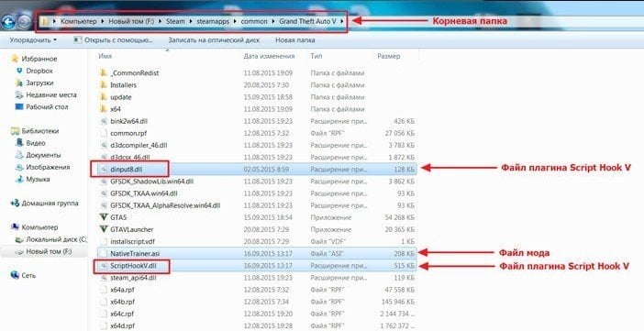Image resolution: width=644 pixels, height=331 pixels.
Task: Expand arrow after steamapps in address bar
Action: click(x=237, y=21)
